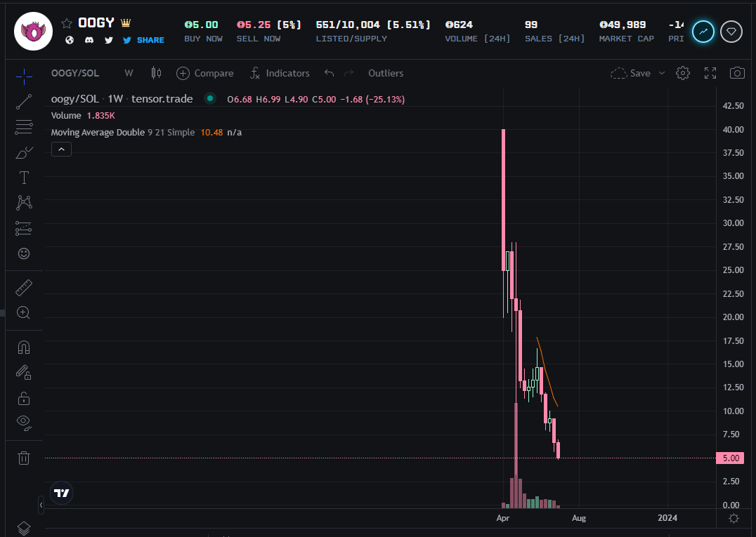Click the trash remove objects icon
Image resolution: width=756 pixels, height=537 pixels.
click(x=24, y=458)
